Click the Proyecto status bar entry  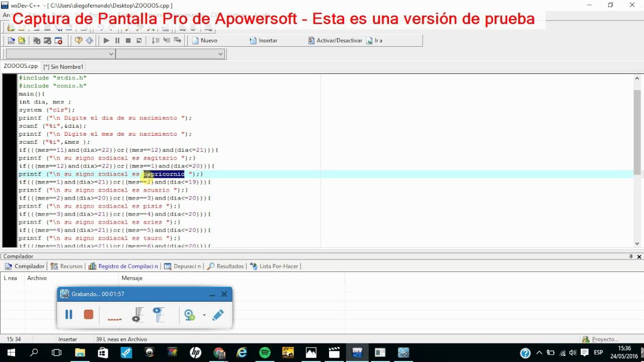601,339
